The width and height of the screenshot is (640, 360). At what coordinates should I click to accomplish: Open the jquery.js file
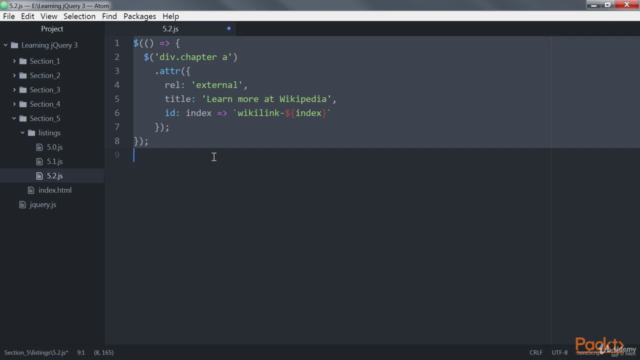[x=43, y=205]
